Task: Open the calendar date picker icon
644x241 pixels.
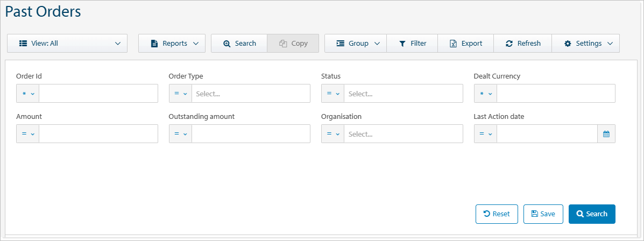Action: point(606,134)
